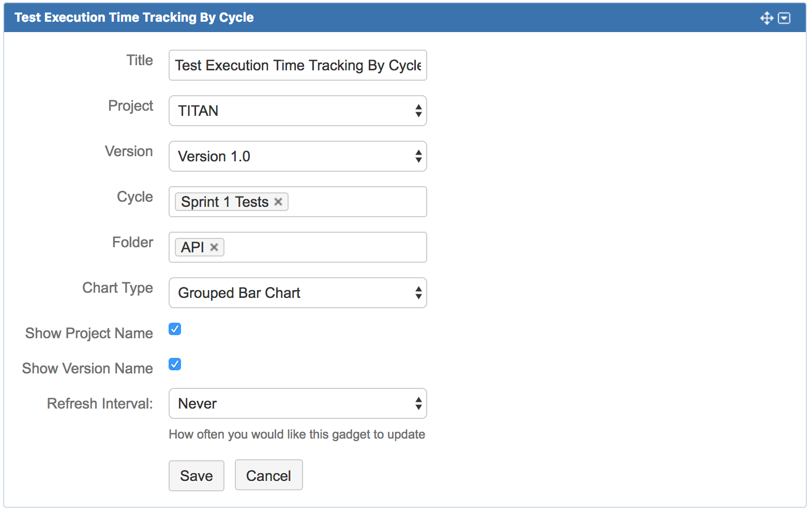Click the move gadget crosshair icon

point(766,18)
